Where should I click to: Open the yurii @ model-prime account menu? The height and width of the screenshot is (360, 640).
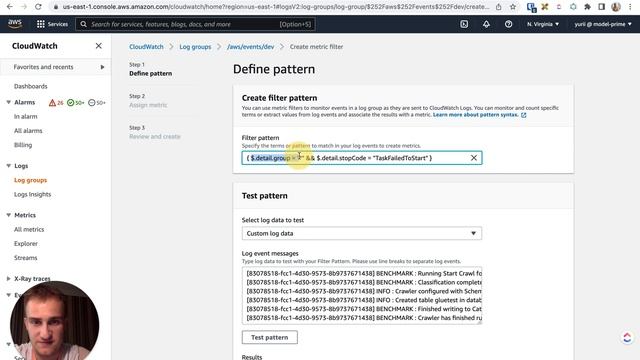(603, 24)
